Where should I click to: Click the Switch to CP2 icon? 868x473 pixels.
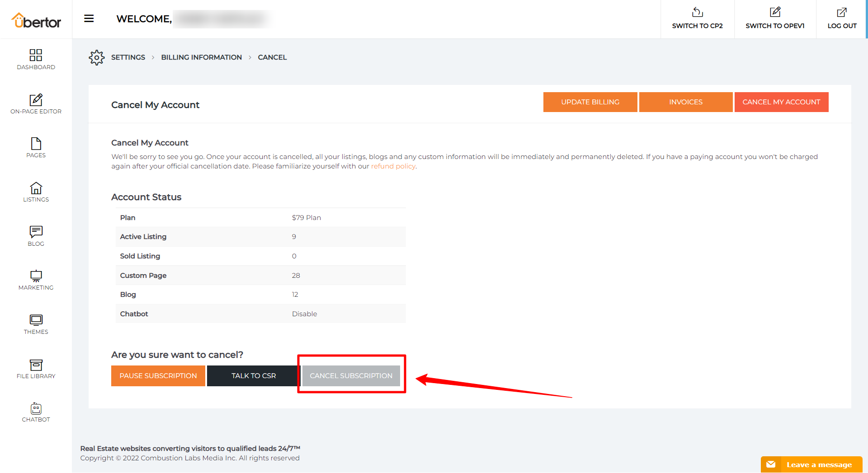pos(697,12)
